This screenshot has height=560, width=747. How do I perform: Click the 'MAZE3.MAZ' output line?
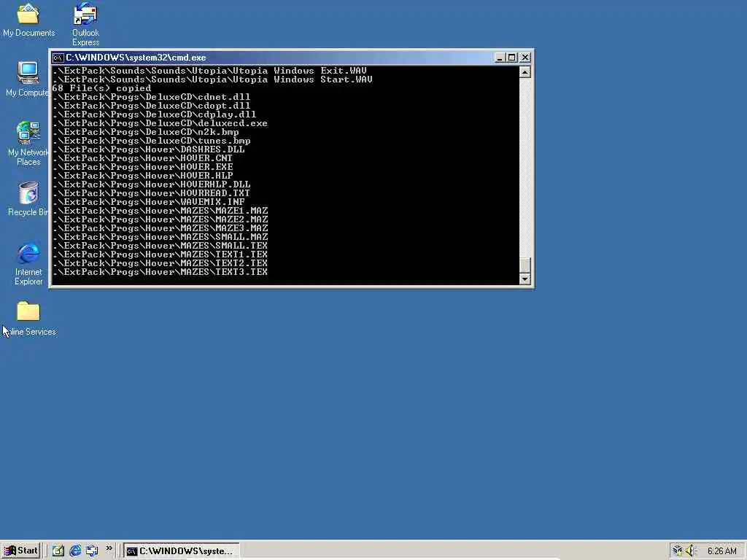tap(160, 228)
